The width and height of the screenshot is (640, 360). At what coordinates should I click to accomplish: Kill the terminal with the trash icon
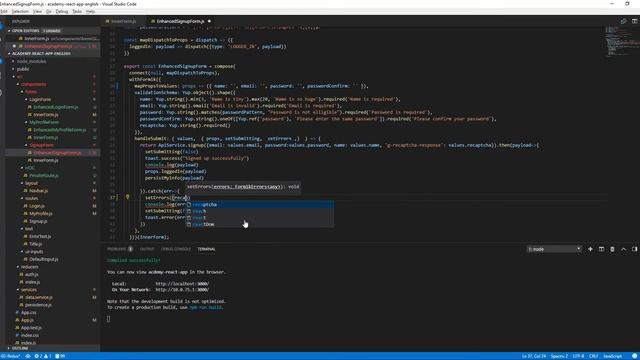[612, 249]
